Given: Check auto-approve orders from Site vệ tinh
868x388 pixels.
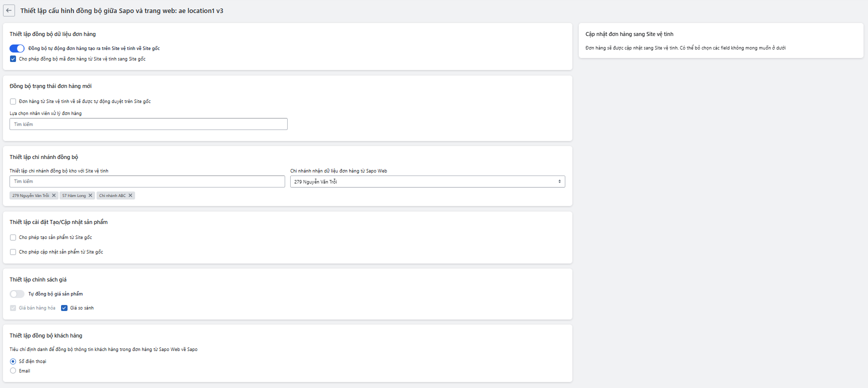Looking at the screenshot, I should pyautogui.click(x=13, y=101).
